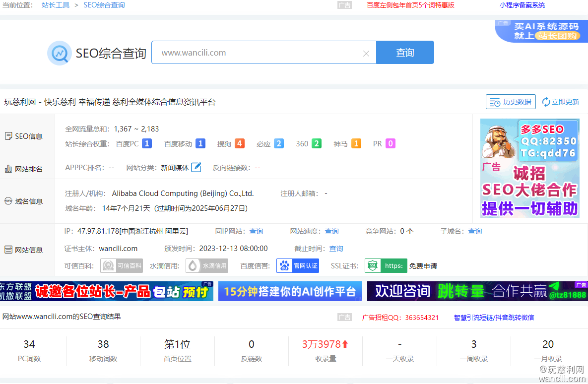
Task: Click the 一月收录 value 20
Action: [x=548, y=344]
